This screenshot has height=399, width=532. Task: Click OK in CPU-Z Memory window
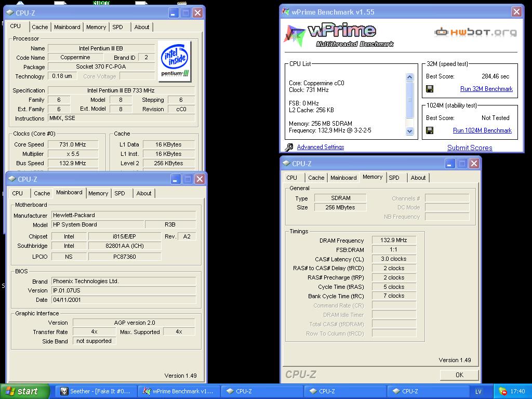[459, 375]
